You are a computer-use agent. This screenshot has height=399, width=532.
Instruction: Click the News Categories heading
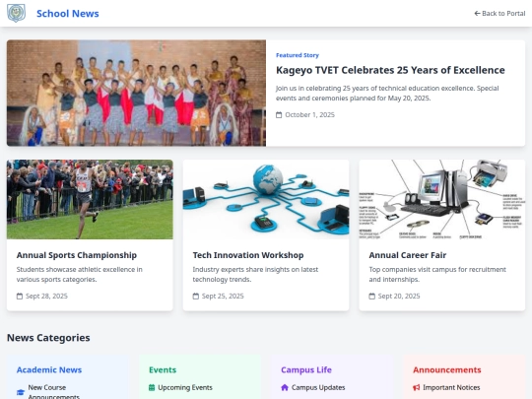[x=48, y=338]
